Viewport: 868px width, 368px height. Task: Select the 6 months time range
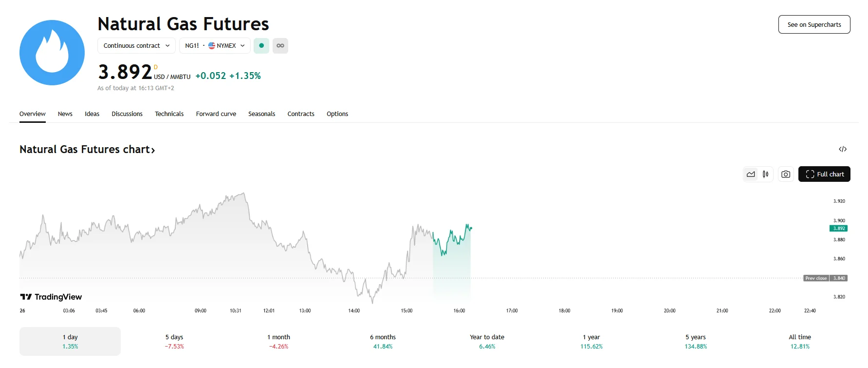pyautogui.click(x=383, y=341)
